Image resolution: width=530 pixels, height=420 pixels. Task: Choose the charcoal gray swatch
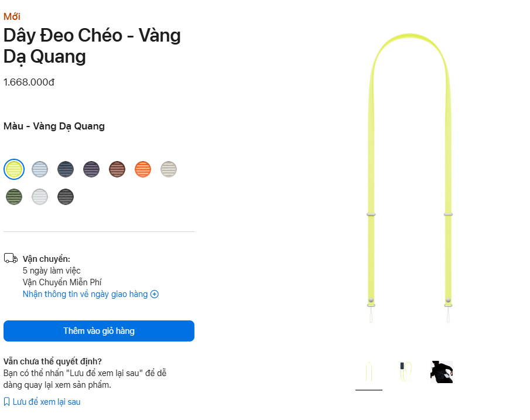pos(66,197)
